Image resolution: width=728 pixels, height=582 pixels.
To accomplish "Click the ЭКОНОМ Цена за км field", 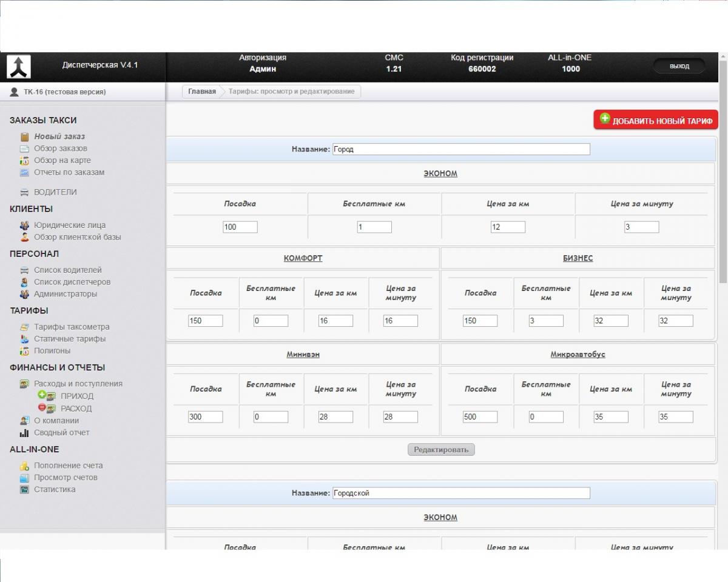I will pyautogui.click(x=508, y=227).
